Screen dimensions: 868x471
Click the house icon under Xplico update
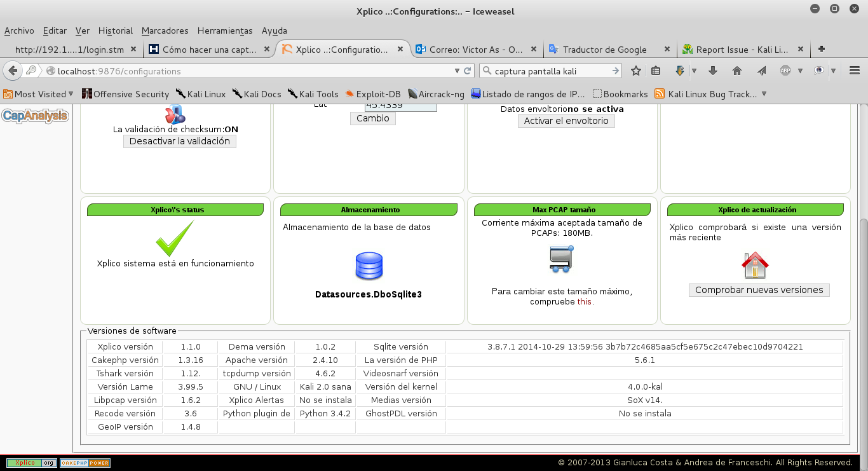[756, 265]
